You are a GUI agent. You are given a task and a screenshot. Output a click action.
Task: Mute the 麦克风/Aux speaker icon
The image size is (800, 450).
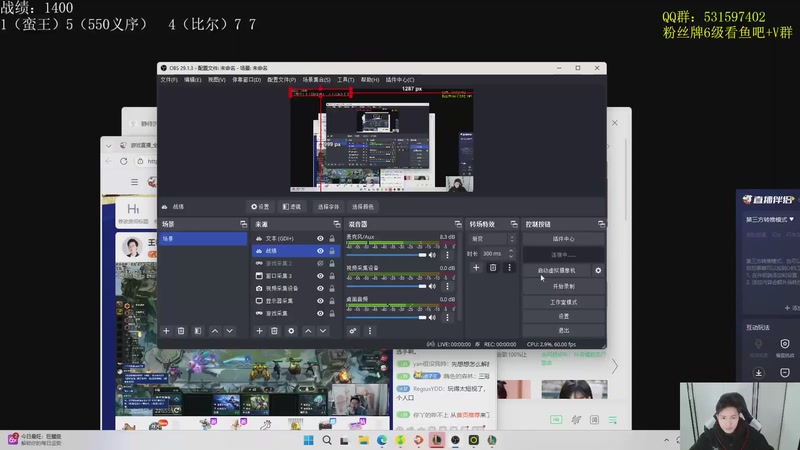coord(433,255)
